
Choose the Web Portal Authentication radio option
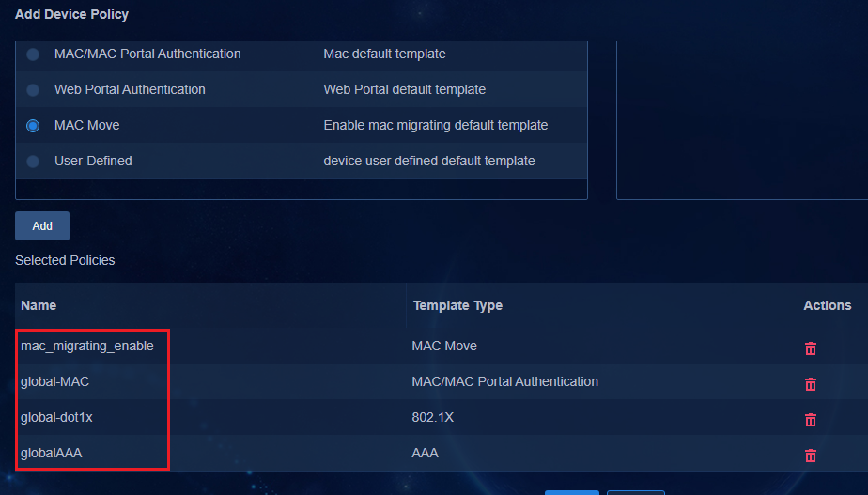tap(33, 89)
